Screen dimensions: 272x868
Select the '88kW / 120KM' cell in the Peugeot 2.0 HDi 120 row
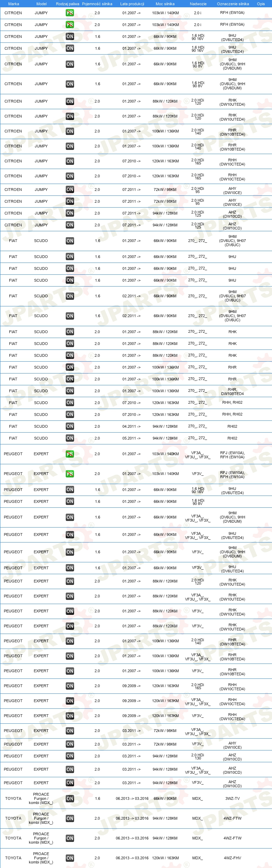(165, 581)
